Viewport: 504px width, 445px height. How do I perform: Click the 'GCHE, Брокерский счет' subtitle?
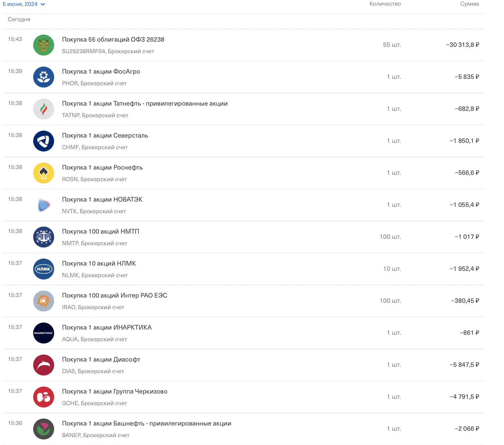(95, 403)
